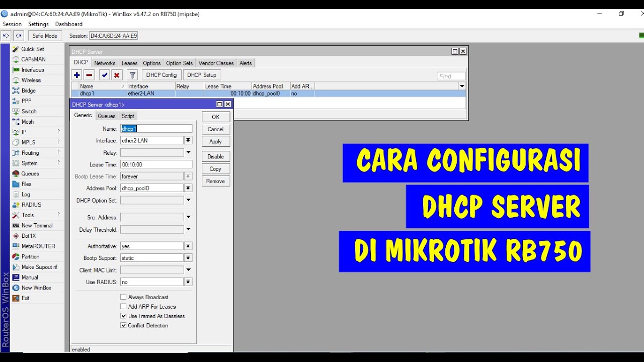Open the Settings menu
The width and height of the screenshot is (644, 362).
38,24
